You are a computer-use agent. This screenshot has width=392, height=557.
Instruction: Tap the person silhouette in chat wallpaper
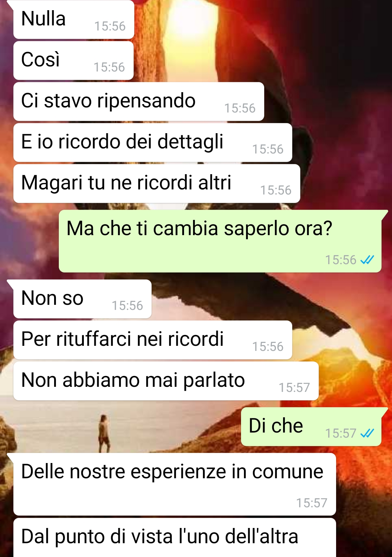(104, 433)
